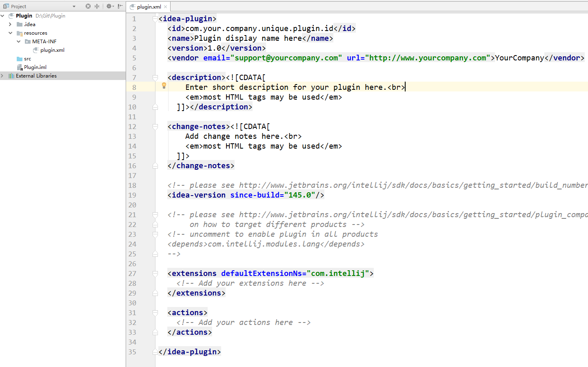The height and width of the screenshot is (367, 588).
Task: Fold the idea-plugin tag at line 1
Action: (155, 19)
